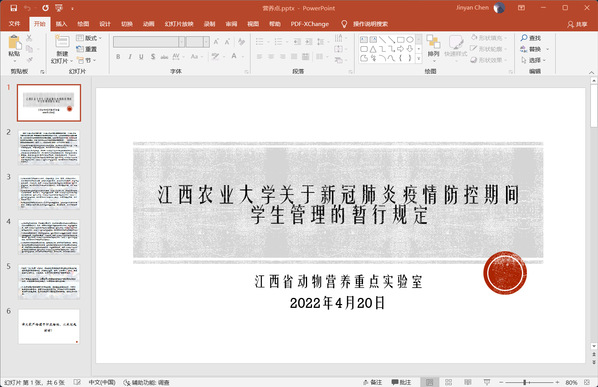Click the Find magnifier icon

coord(524,38)
